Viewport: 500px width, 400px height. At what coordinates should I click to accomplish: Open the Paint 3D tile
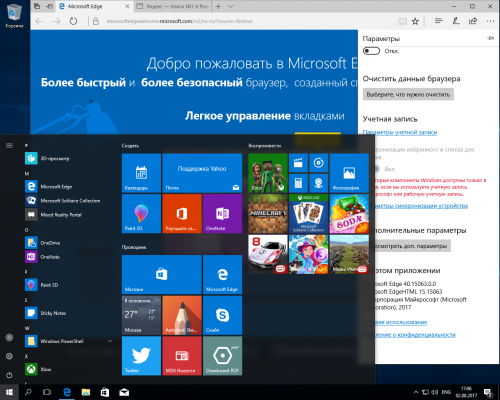(x=141, y=214)
